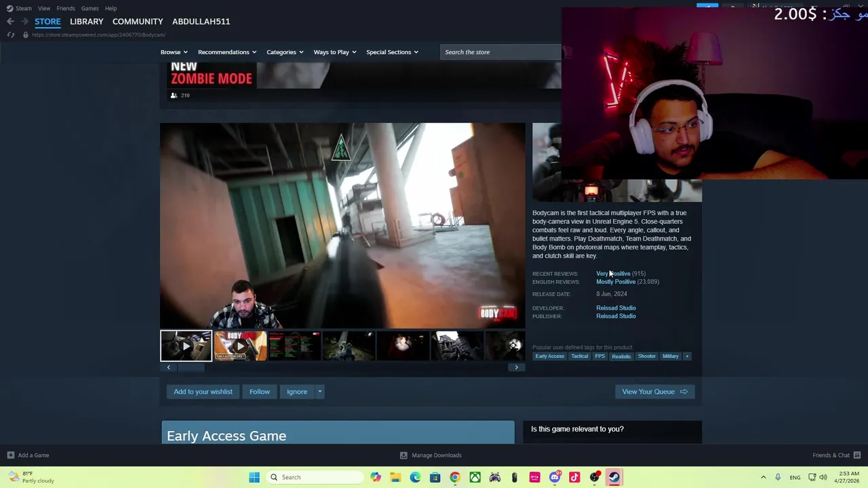Open the Xbox app from taskbar
The width and height of the screenshot is (868, 488).
[475, 477]
